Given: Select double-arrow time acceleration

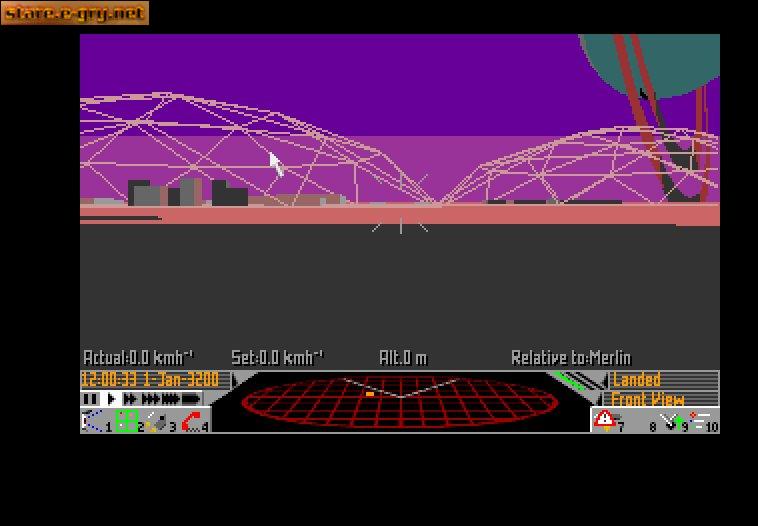Looking at the screenshot, I should [x=130, y=399].
